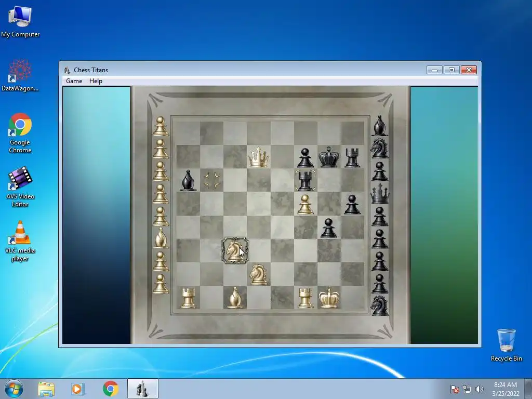Click the Chess Titans taskbar button
This screenshot has width=532, height=399.
click(142, 389)
